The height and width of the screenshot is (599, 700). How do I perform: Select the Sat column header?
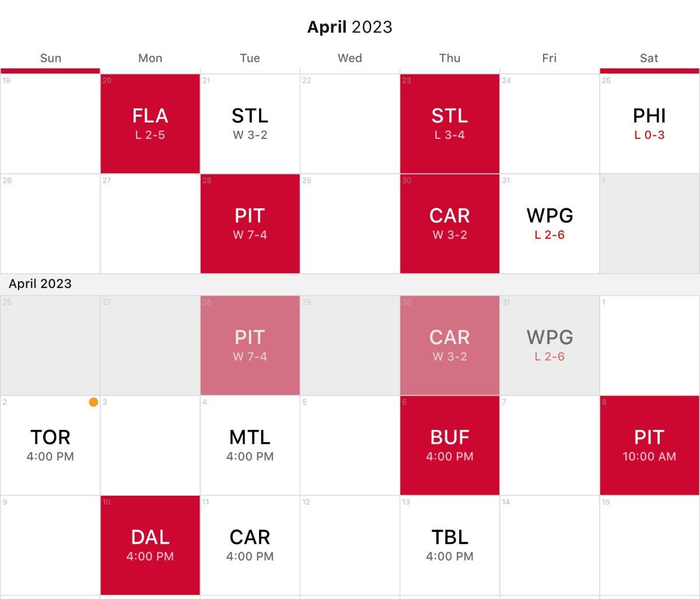[649, 58]
